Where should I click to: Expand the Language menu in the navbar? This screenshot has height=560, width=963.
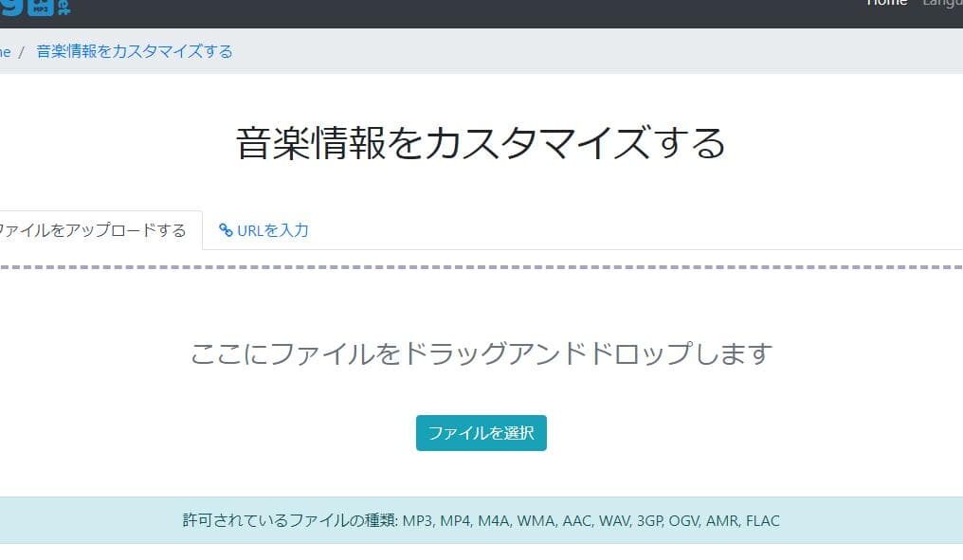[x=942, y=4]
